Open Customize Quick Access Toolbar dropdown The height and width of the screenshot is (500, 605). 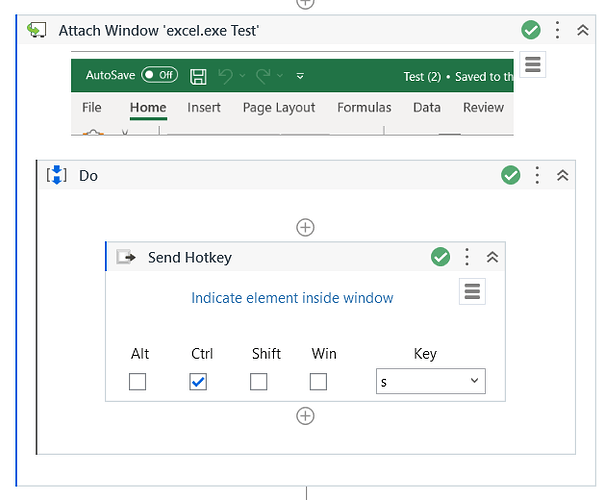300,76
